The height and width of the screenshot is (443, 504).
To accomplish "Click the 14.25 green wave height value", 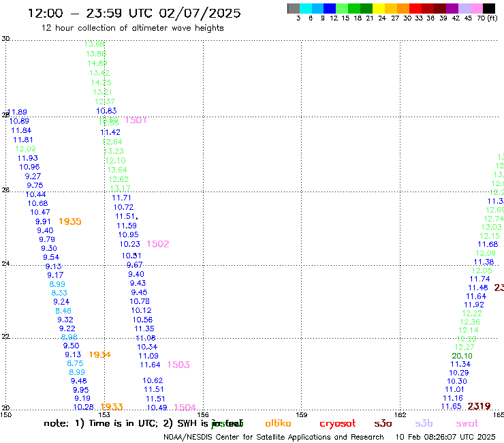I will click(101, 82).
